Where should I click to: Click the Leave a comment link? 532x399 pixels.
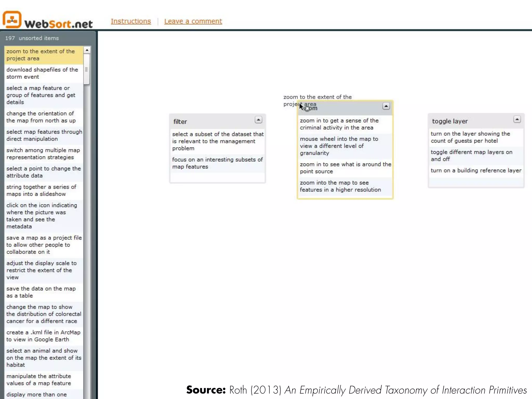193,21
